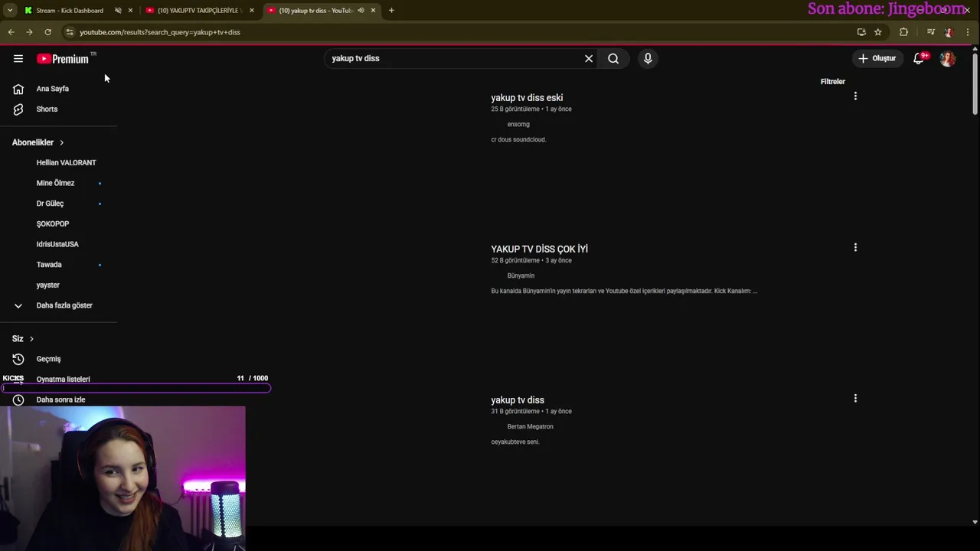
Task: Bookmark this page with star icon
Action: pos(878,32)
